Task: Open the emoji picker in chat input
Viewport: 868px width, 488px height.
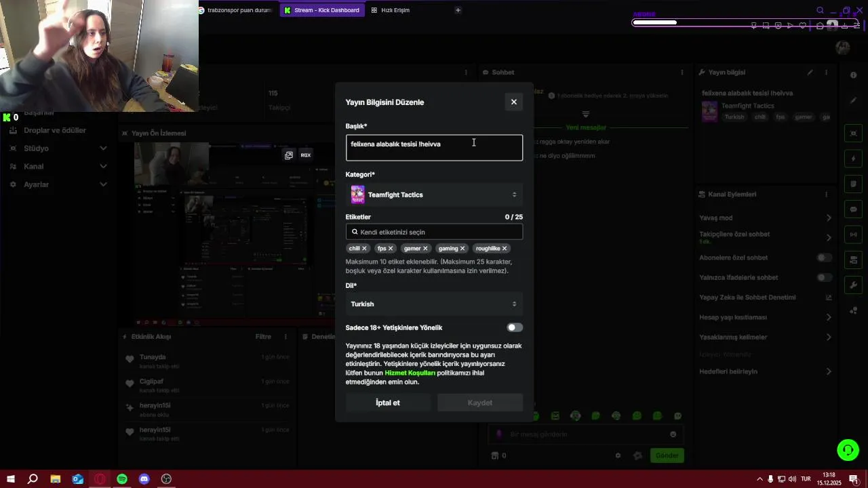Action: (x=673, y=434)
